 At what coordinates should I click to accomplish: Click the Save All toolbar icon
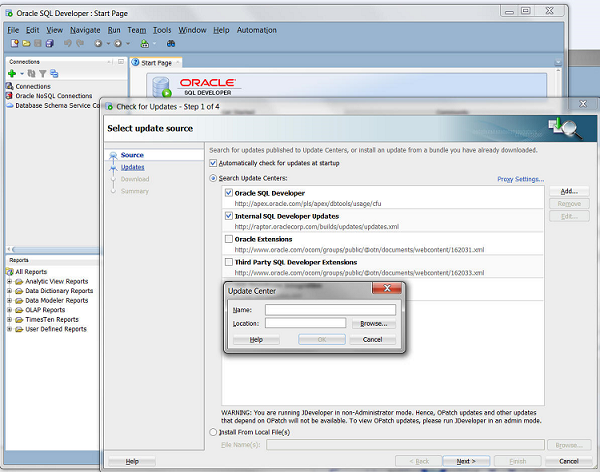tap(49, 44)
